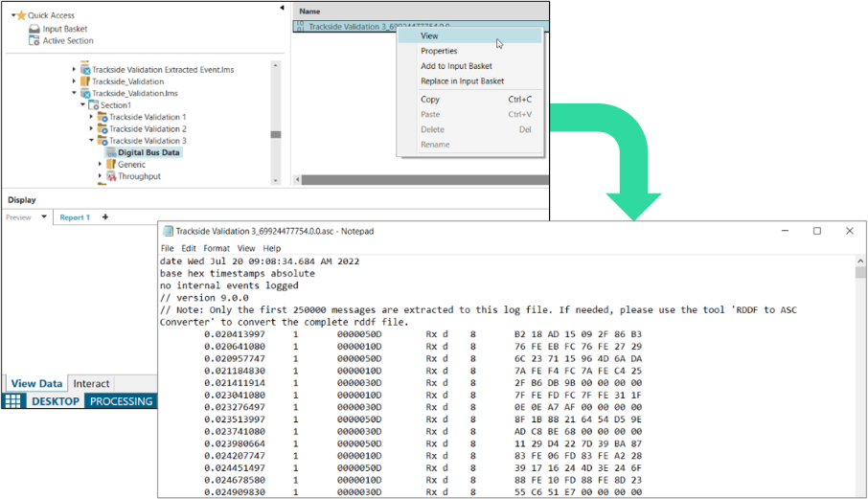Click the Generic folder icon in the tree
Image resolution: width=868 pixels, height=499 pixels.
[x=110, y=165]
